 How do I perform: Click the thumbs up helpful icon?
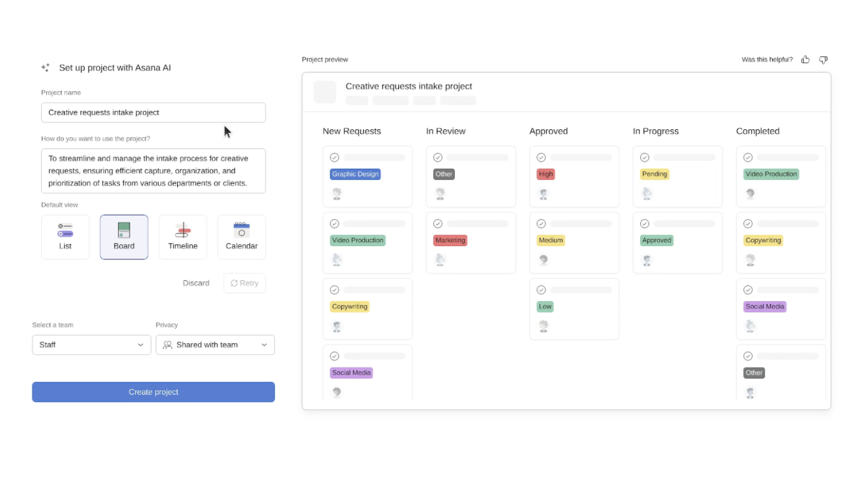point(805,59)
